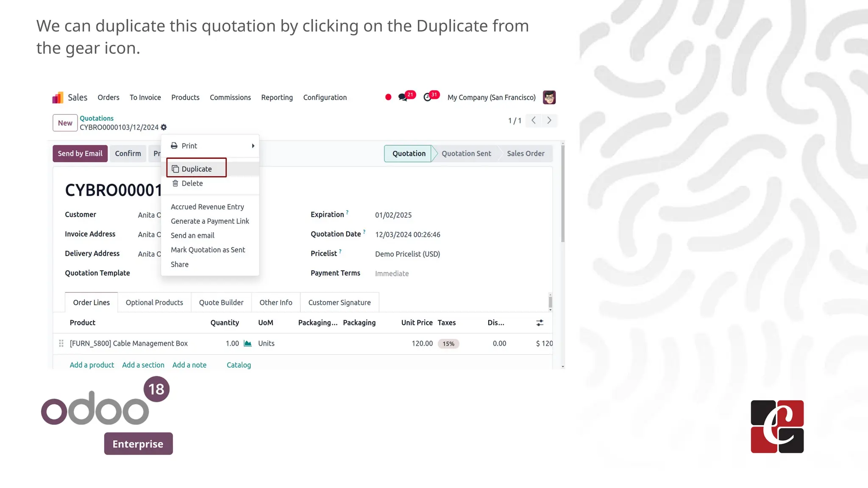Choose Delete in the action menu
Screen dimensions: 868x488
(192, 183)
